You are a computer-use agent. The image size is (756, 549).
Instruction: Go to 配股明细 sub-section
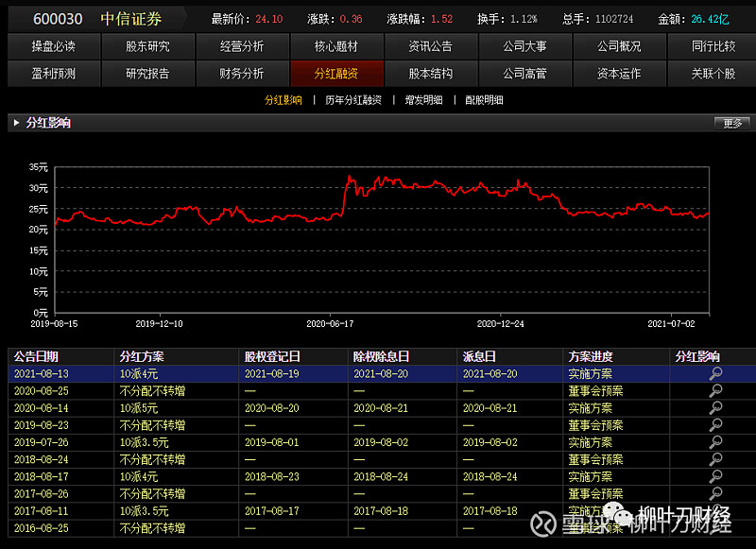click(x=484, y=100)
